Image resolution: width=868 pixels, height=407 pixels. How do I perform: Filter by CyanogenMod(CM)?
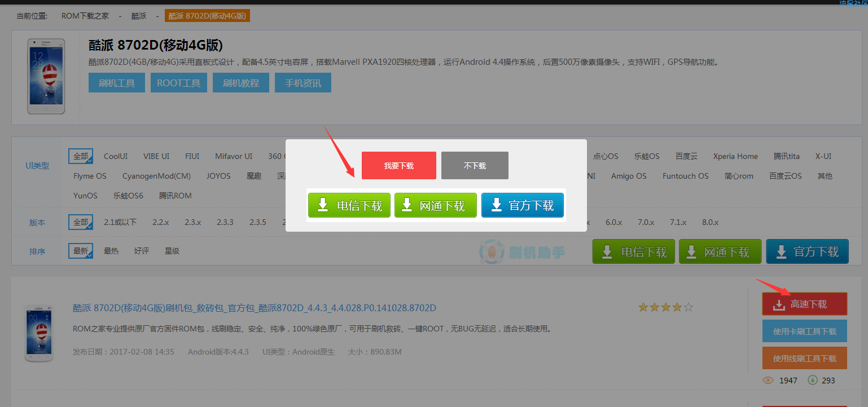pyautogui.click(x=156, y=176)
